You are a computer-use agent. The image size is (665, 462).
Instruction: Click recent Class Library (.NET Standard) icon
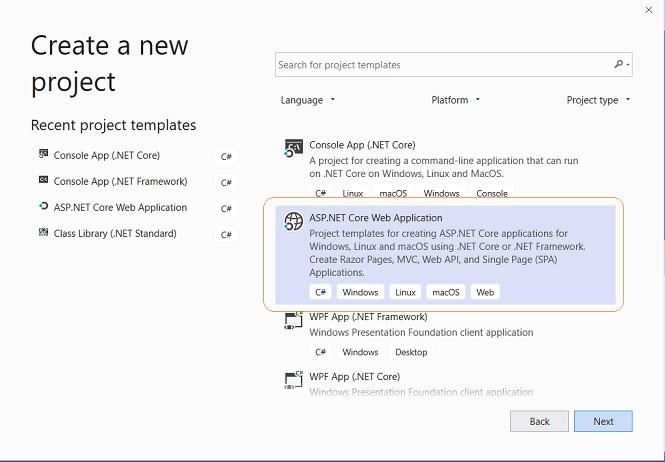tap(43, 232)
